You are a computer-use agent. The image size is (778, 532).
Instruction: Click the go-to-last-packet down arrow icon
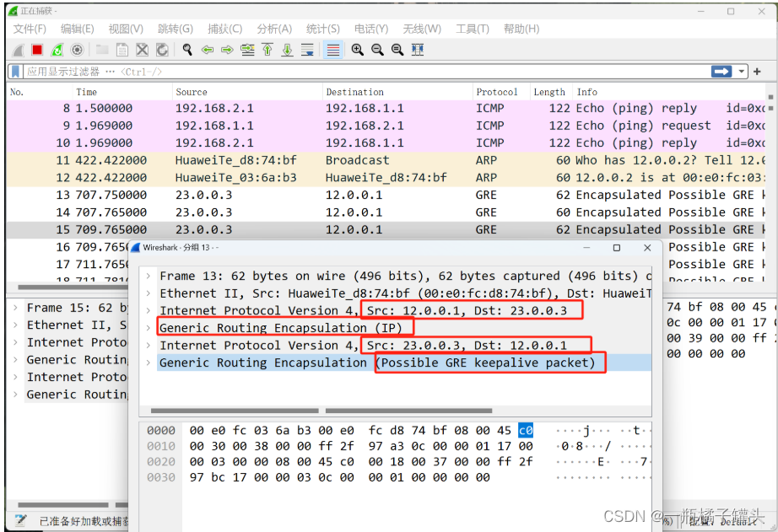click(287, 49)
